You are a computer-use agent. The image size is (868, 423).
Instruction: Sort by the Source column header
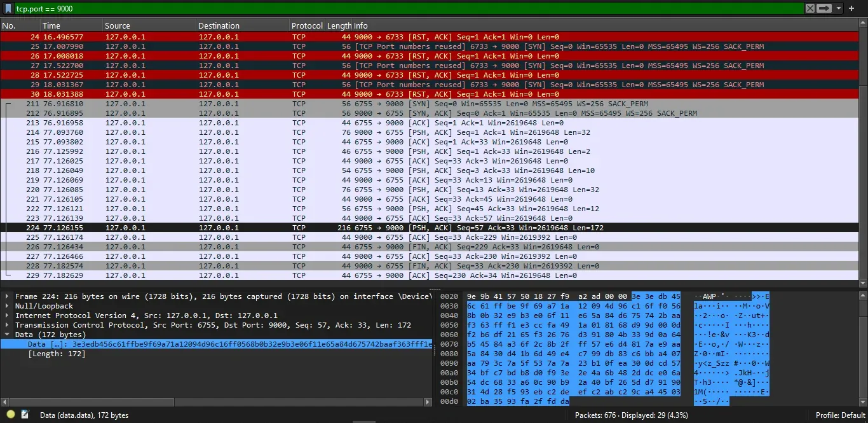149,25
